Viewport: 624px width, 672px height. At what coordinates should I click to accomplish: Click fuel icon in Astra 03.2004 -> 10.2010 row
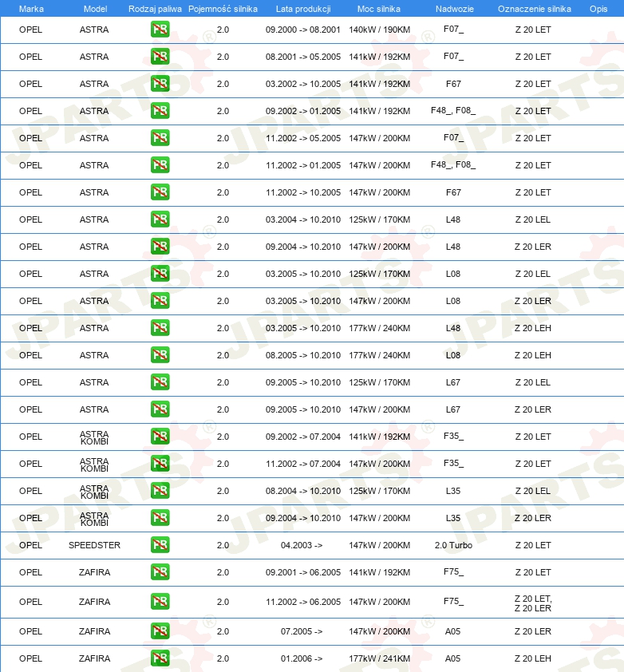160,219
